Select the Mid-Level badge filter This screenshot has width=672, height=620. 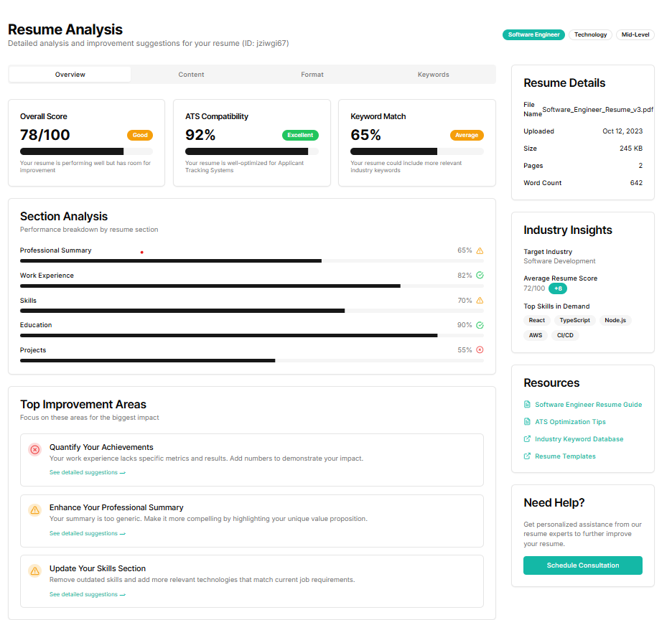click(x=635, y=34)
